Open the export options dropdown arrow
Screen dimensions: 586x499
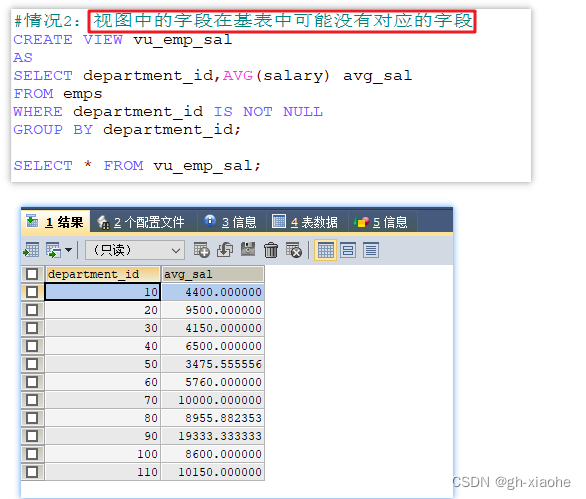(68, 250)
